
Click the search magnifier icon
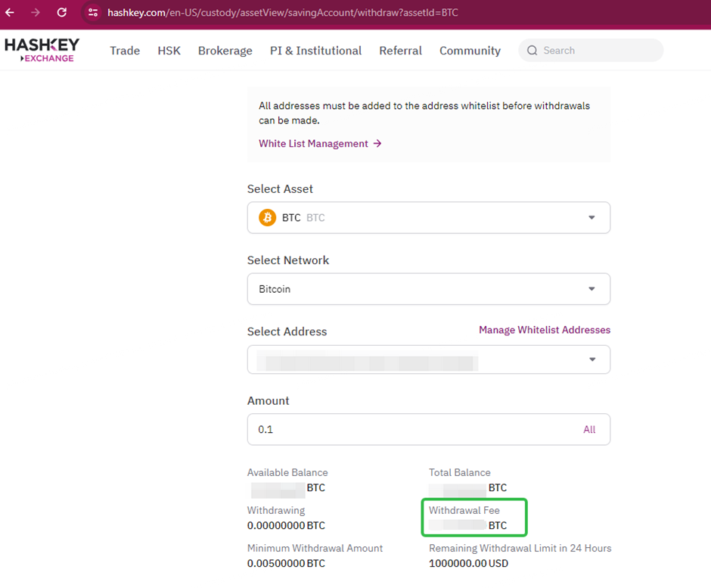click(534, 50)
